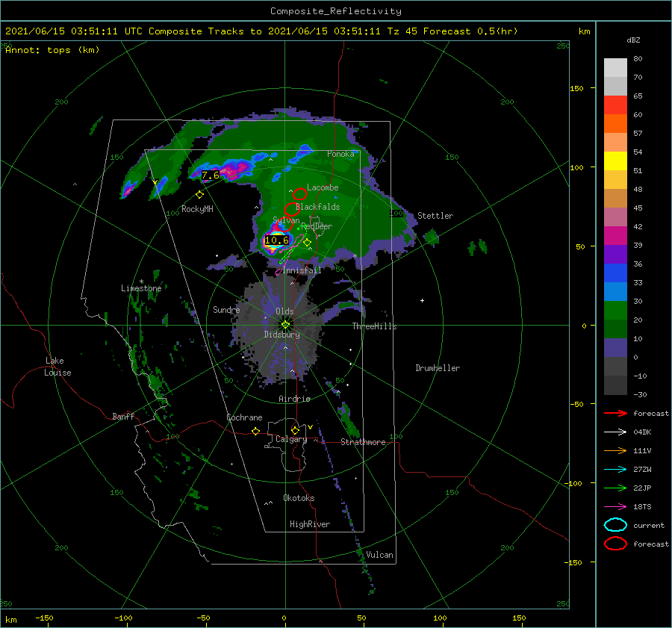Screen dimensions: 672x628
Task: Click the Strathmore label
Action: (363, 442)
